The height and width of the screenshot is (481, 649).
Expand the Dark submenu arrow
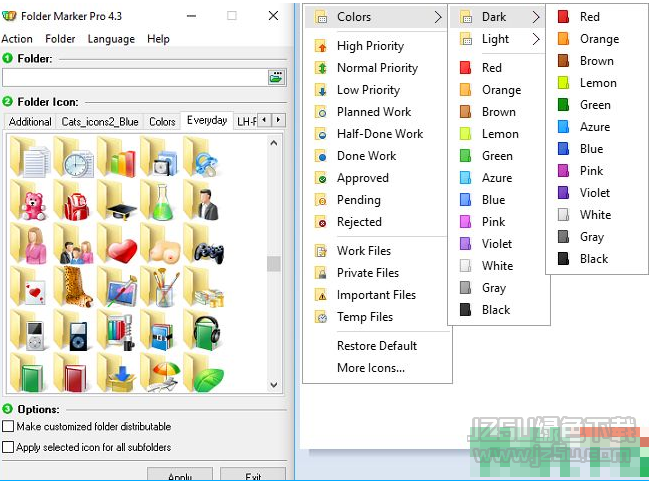536,17
